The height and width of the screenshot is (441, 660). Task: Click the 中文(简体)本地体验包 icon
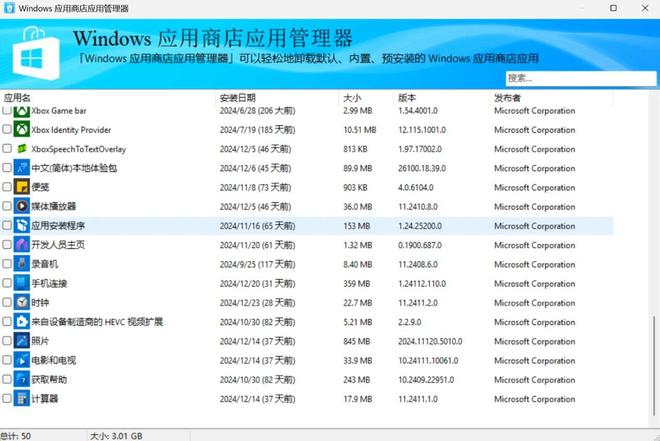[21, 168]
